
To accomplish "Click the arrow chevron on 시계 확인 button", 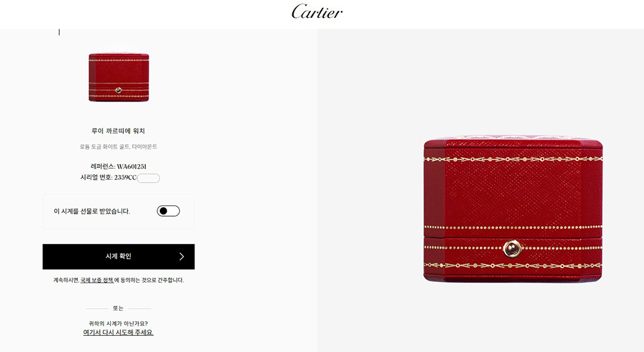I will tap(182, 256).
